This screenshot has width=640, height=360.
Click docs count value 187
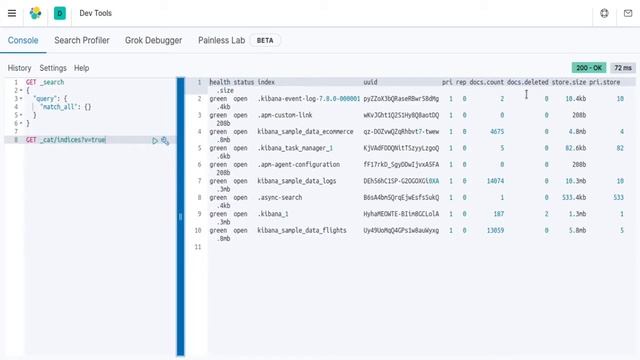(x=499, y=214)
